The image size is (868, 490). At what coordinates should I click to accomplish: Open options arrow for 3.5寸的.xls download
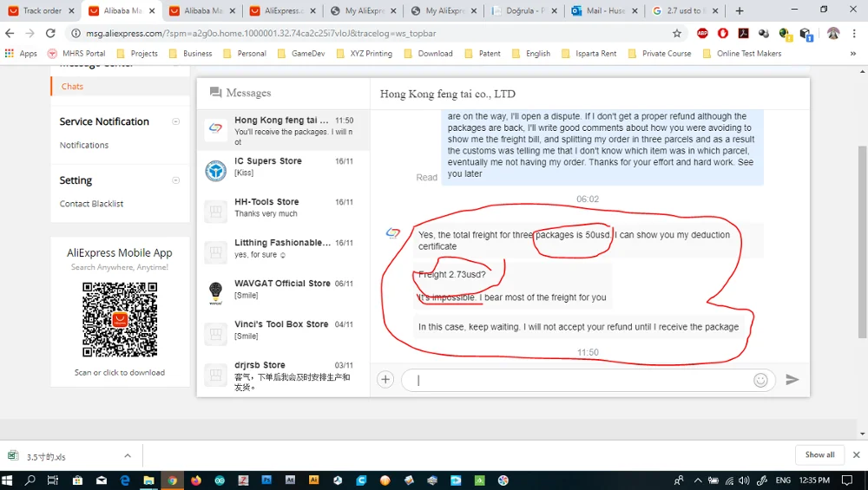[128, 455]
